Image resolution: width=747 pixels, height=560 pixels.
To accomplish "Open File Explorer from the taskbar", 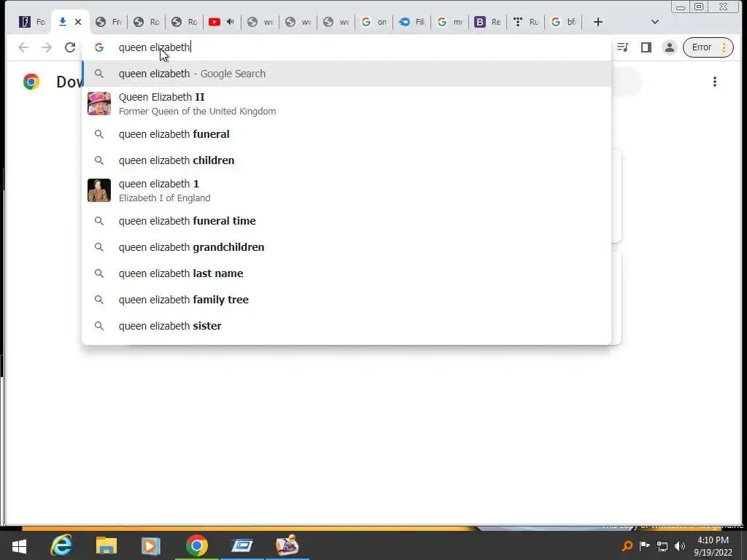I will pos(107,545).
